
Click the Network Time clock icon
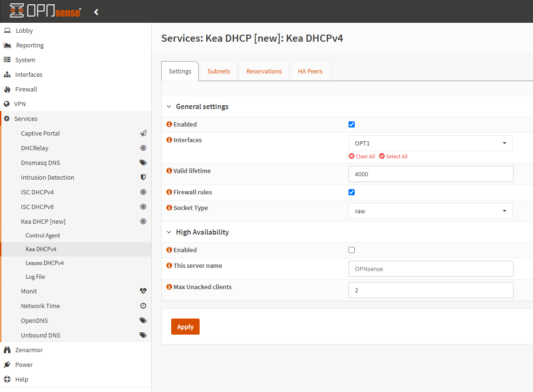click(x=143, y=306)
